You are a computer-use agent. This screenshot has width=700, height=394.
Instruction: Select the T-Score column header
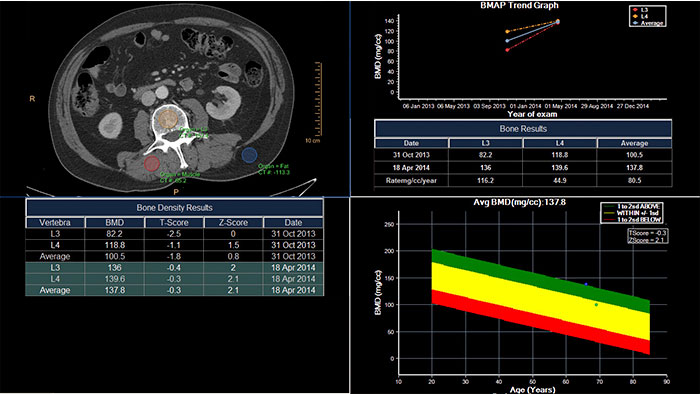[x=174, y=222]
